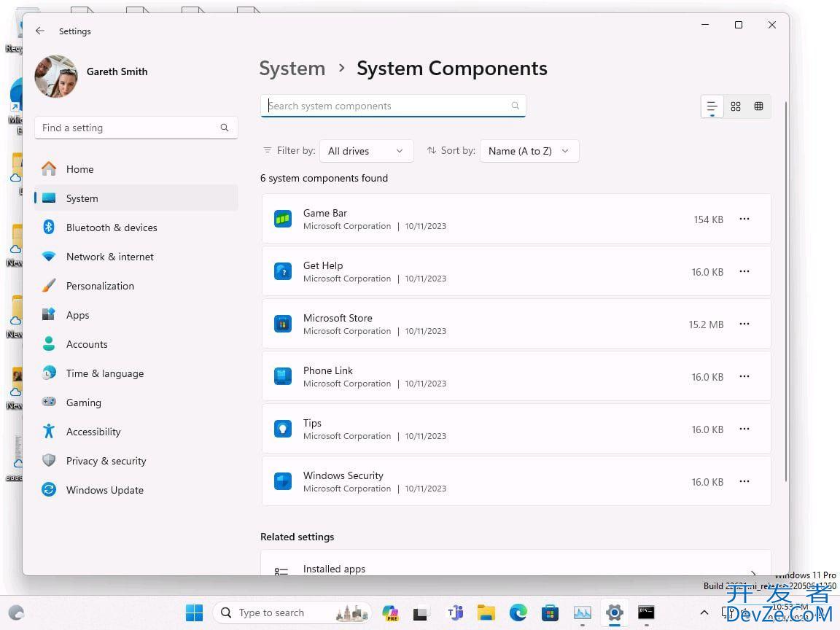The width and height of the screenshot is (840, 630).
Task: Expand the All drives filter dropdown
Action: 367,151
